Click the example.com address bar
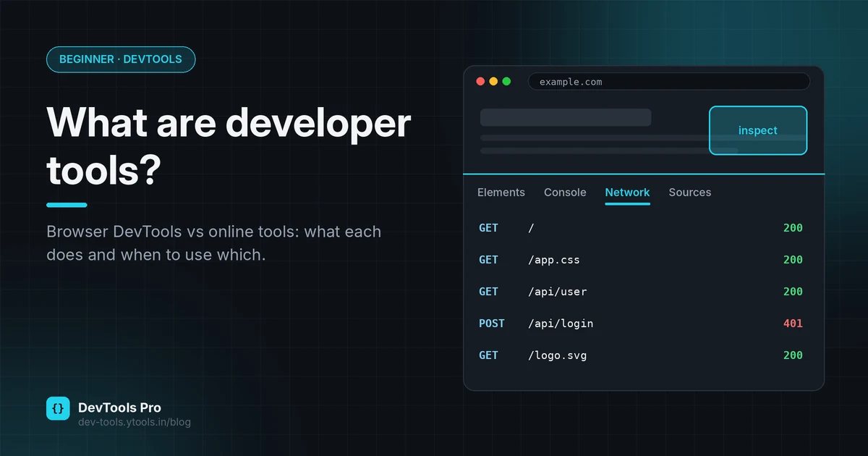This screenshot has height=456, width=868. (x=669, y=82)
